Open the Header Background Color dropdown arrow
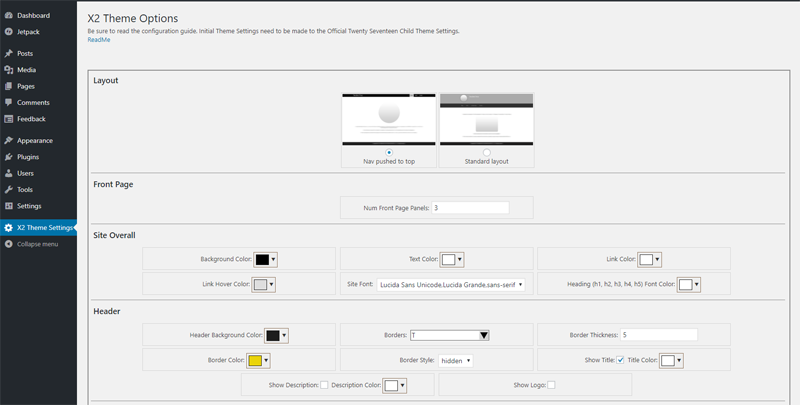800x405 pixels. tap(284, 335)
